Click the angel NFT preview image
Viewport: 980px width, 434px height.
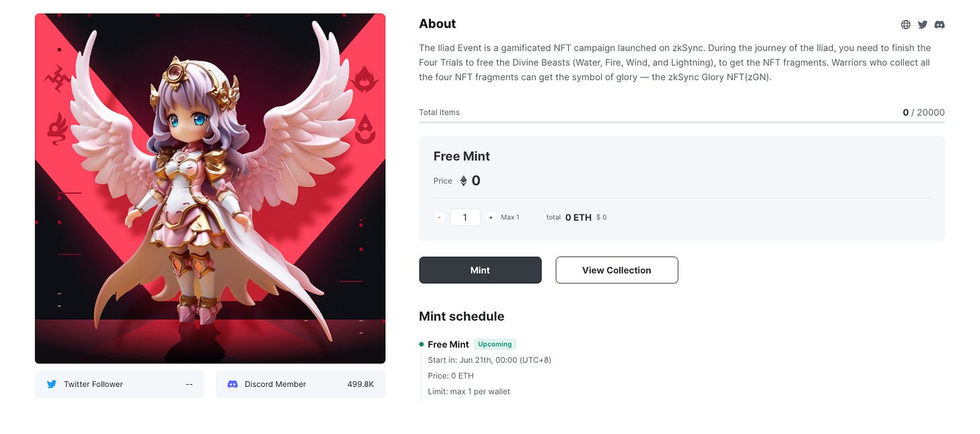(210, 188)
